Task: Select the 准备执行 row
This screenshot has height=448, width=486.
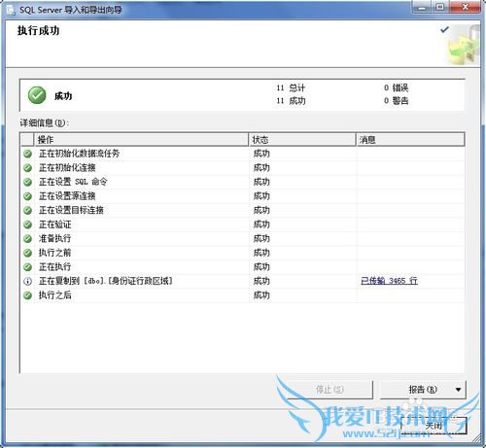Action: 242,239
